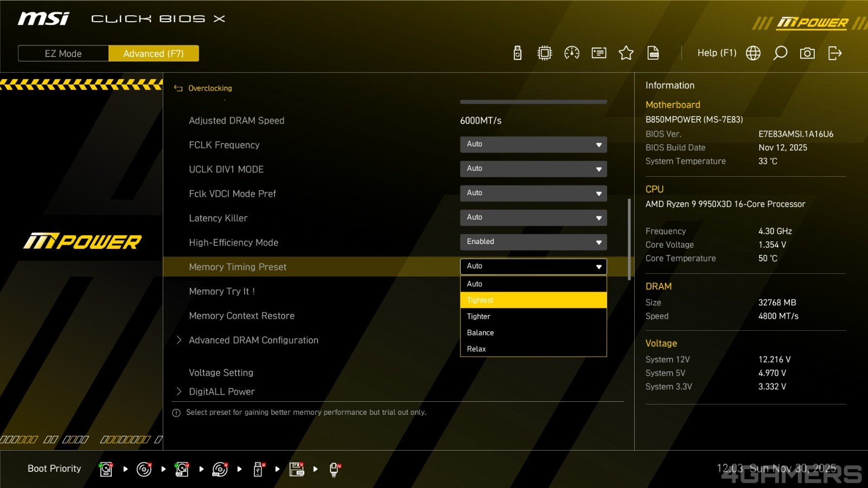Open the FCLK Frequency dropdown
Screen dimensions: 868x488
click(533, 145)
